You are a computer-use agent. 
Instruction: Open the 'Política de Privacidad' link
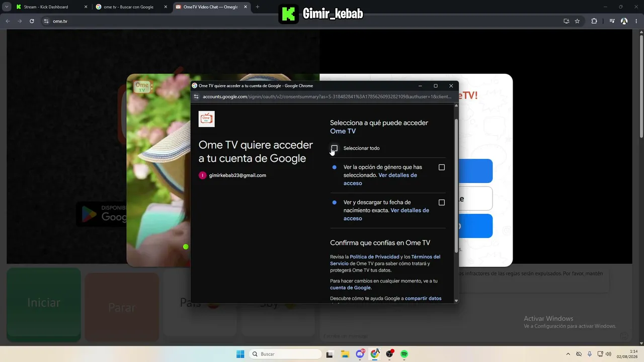coord(374,257)
